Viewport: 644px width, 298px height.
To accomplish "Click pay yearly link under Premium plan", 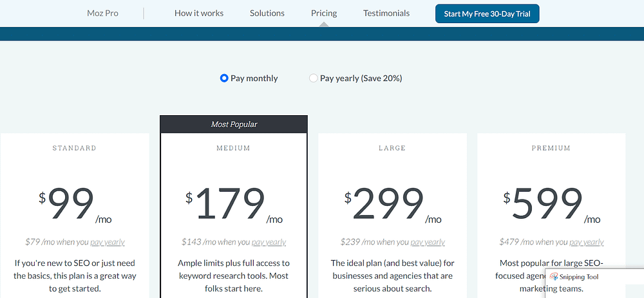I will [587, 242].
